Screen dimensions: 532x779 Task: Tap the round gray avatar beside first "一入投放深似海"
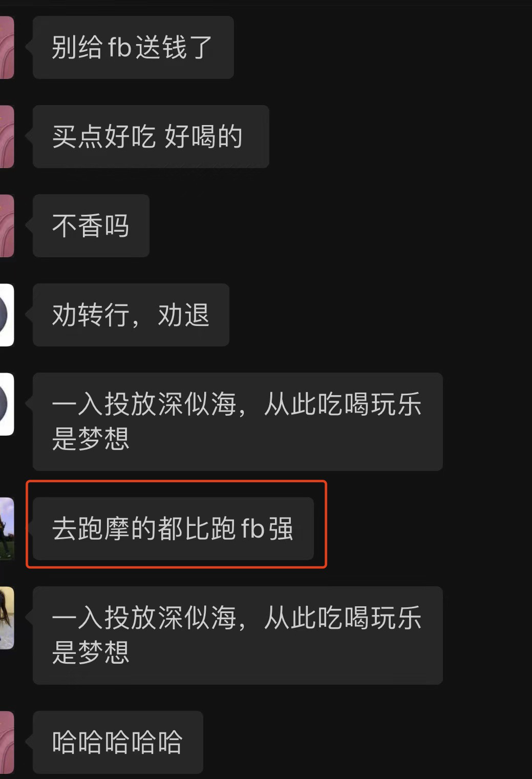tap(7, 404)
